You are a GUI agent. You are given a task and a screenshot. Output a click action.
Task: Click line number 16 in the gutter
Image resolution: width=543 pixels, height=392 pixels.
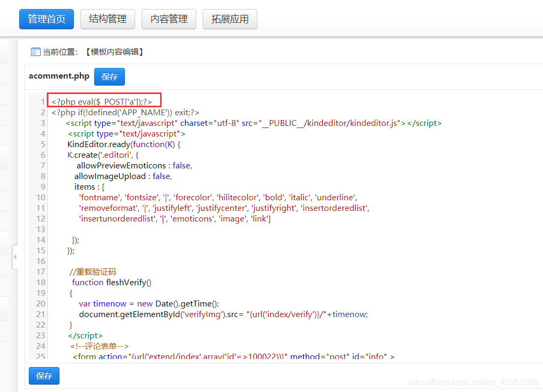pyautogui.click(x=41, y=261)
